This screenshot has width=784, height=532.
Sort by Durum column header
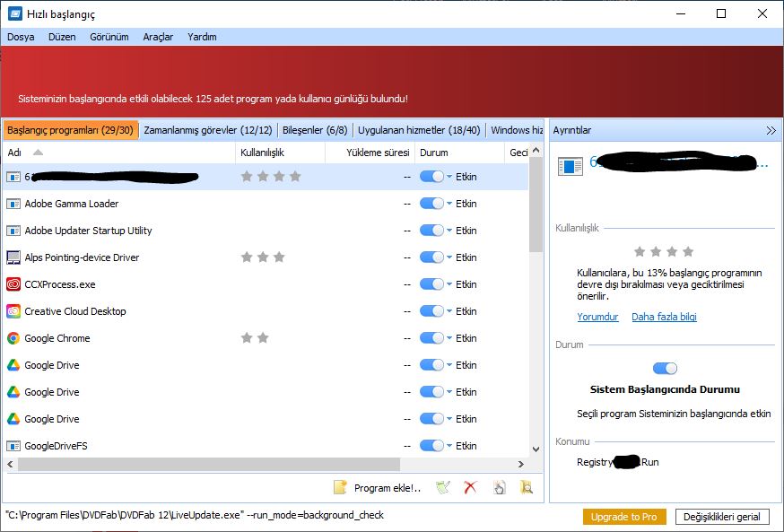(459, 153)
